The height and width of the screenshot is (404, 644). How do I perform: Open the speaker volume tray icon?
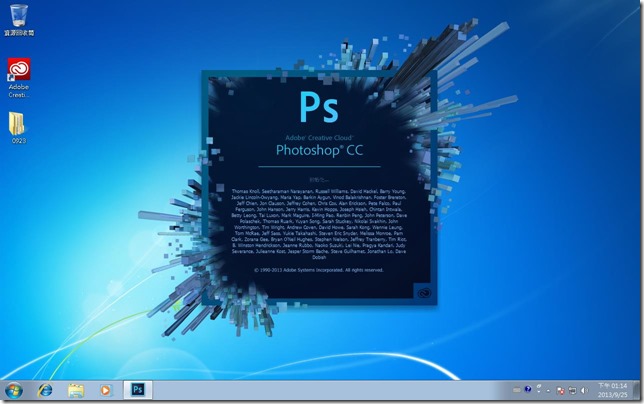(x=584, y=390)
